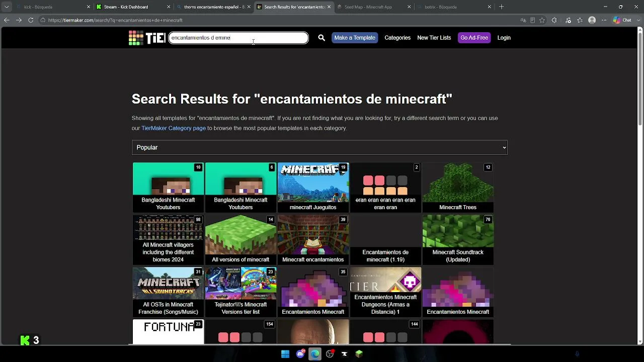Click the Microsoft Edge taskbar icon
644x362 pixels.
pos(315,354)
